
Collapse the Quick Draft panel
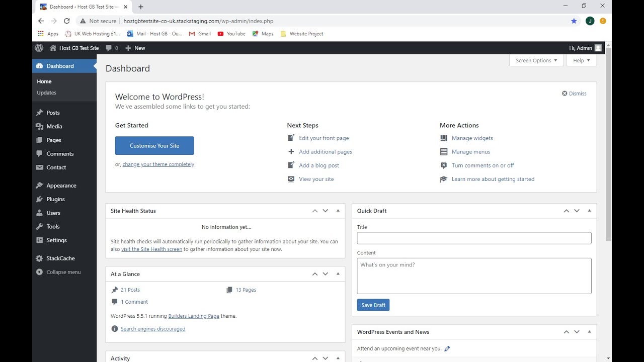[x=590, y=211]
